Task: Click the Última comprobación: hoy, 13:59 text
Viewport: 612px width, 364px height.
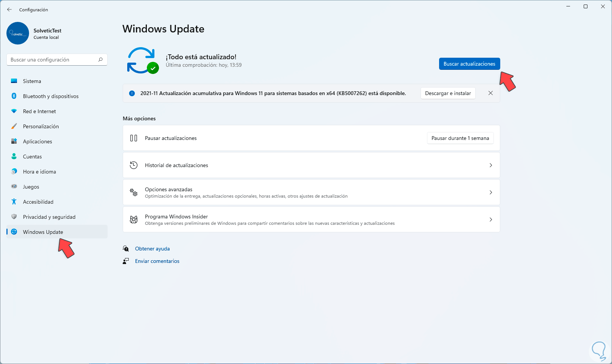Action: pos(204,65)
